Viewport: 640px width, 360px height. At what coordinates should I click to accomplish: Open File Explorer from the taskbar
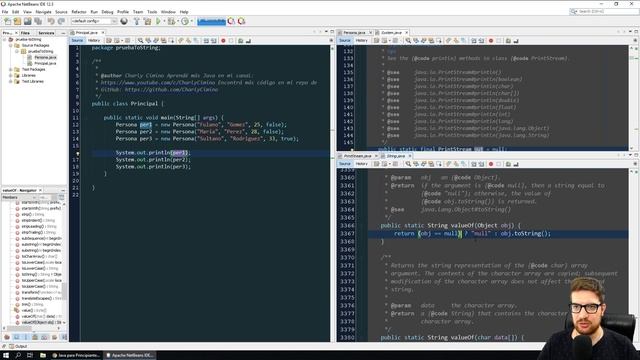tap(42, 356)
